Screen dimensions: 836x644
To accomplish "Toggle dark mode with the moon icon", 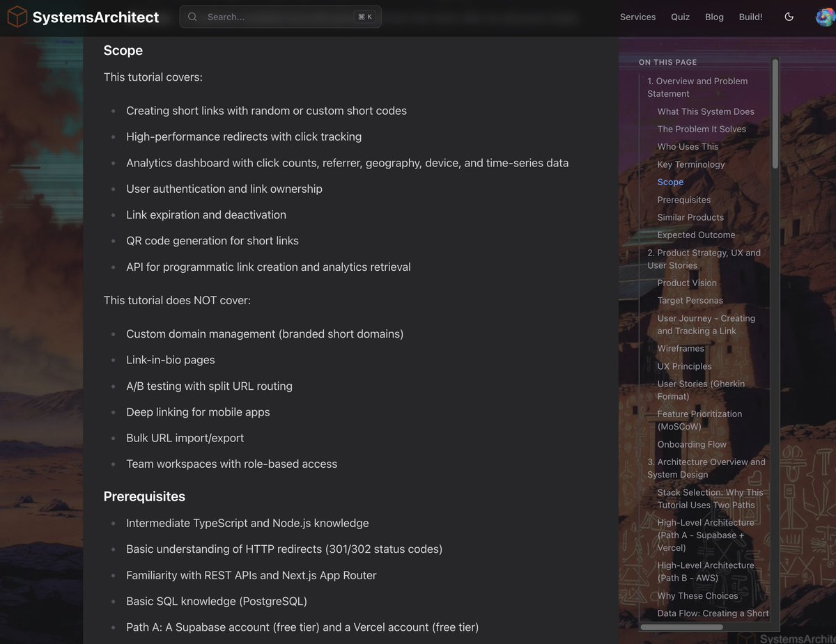I will (789, 17).
